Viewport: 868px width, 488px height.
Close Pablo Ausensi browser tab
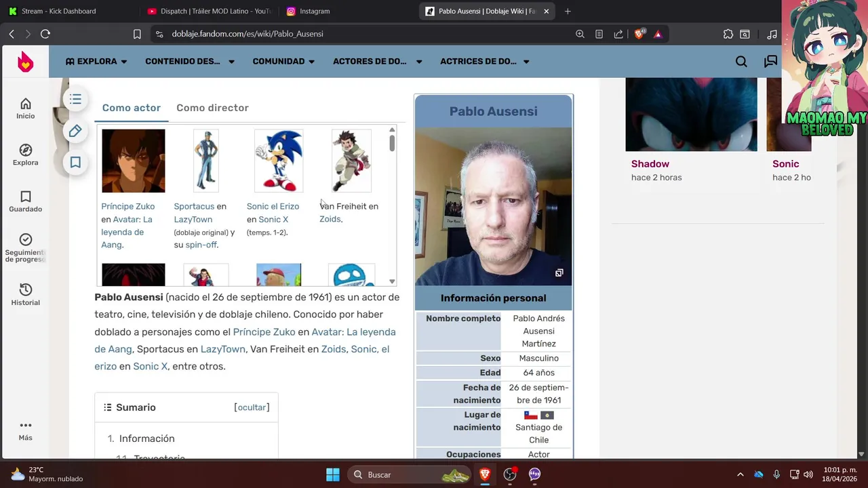[x=546, y=11]
